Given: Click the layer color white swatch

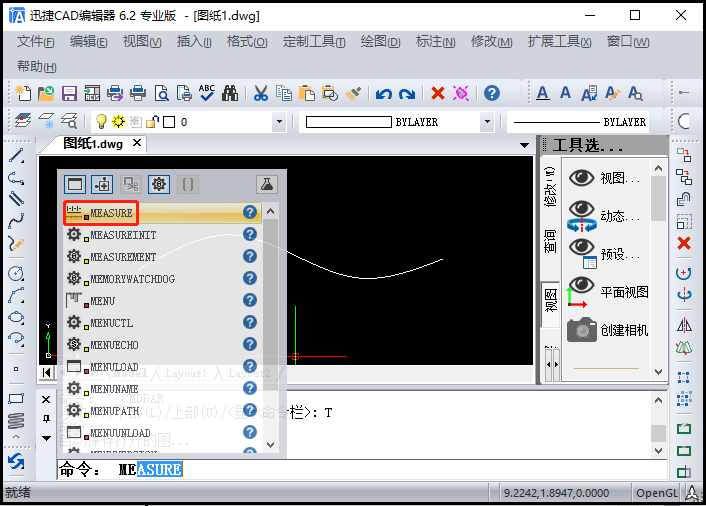Looking at the screenshot, I should coord(169,122).
